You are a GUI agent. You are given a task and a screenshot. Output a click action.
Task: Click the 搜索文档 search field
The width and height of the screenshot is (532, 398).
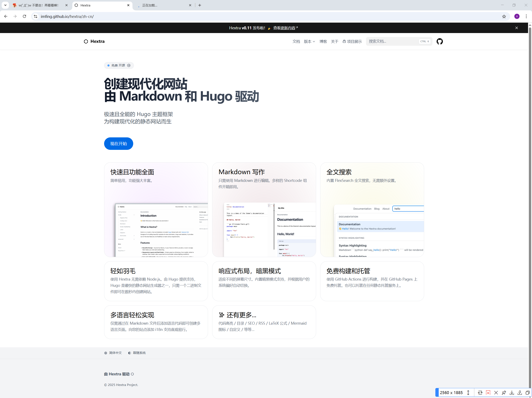tap(393, 41)
